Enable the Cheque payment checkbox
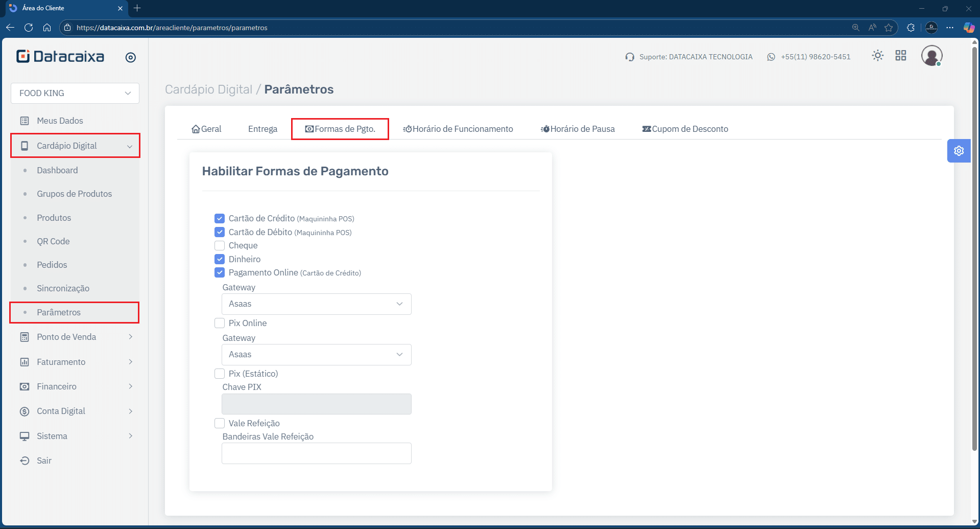The height and width of the screenshot is (529, 980). pos(220,245)
